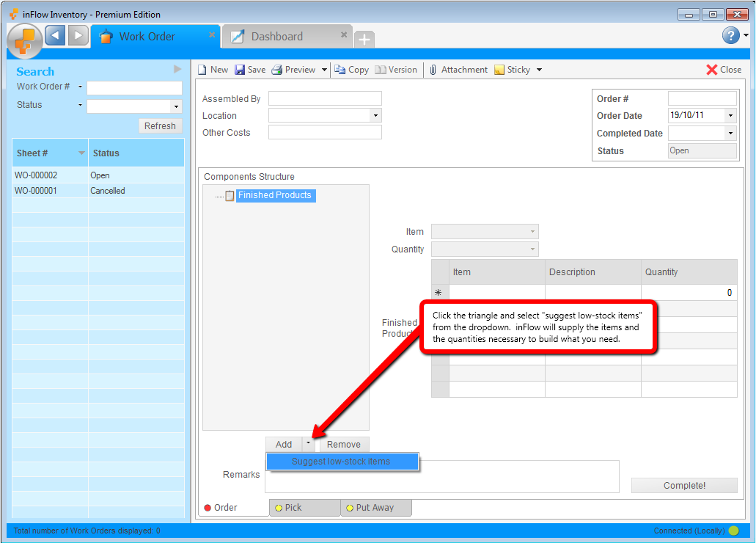This screenshot has height=543, width=756.
Task: Copy the work order
Action: [352, 70]
